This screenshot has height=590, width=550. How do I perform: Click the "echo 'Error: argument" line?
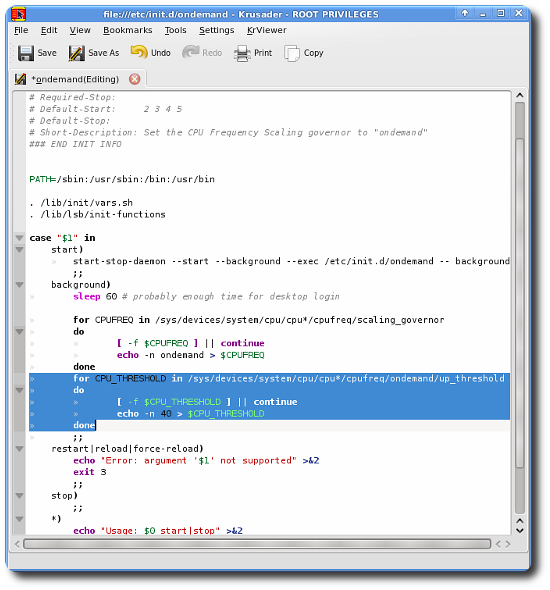(x=196, y=461)
